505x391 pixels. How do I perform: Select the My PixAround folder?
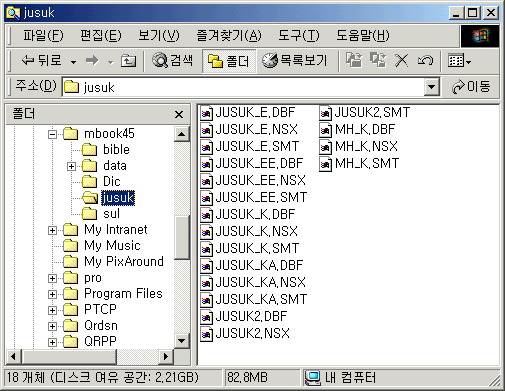(113, 262)
